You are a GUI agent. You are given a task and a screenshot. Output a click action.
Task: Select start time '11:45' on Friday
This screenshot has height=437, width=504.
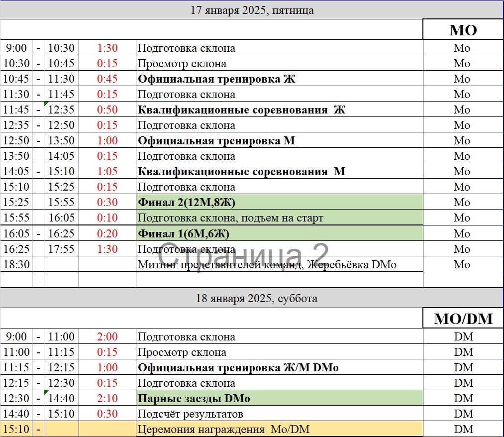tap(16, 109)
